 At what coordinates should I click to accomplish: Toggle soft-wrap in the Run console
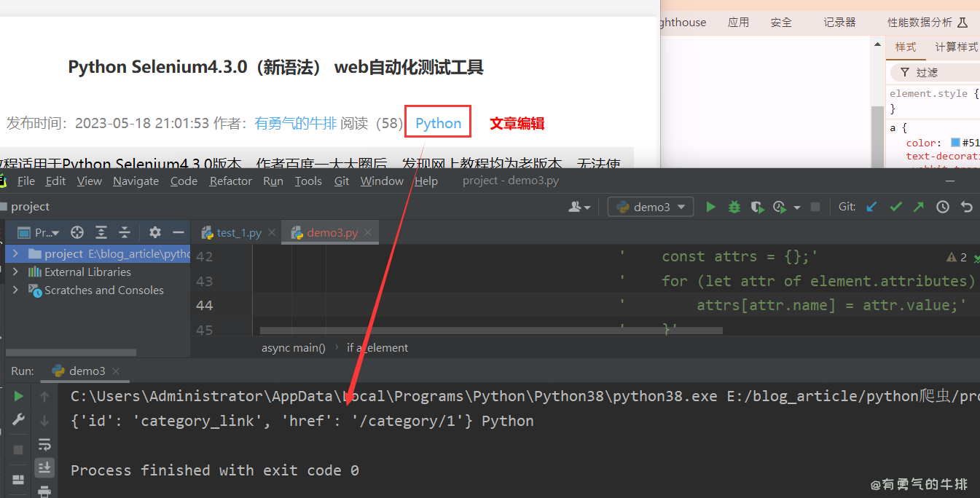point(44,444)
